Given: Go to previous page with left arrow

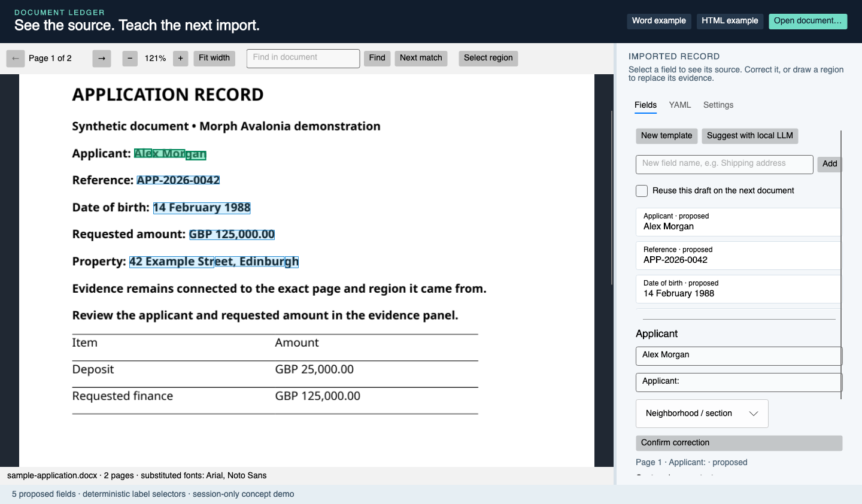Looking at the screenshot, I should [x=16, y=58].
